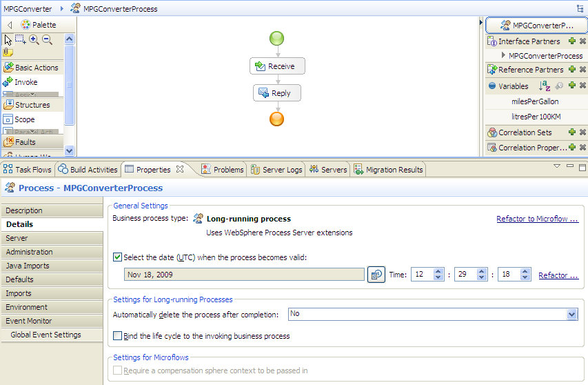Open the Description properties section
Screen dimensions: 588x385
(x=52, y=210)
